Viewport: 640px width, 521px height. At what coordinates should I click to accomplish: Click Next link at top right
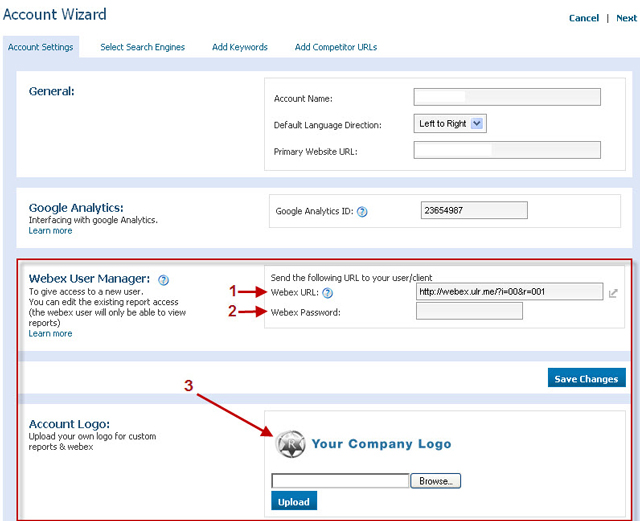point(626,18)
